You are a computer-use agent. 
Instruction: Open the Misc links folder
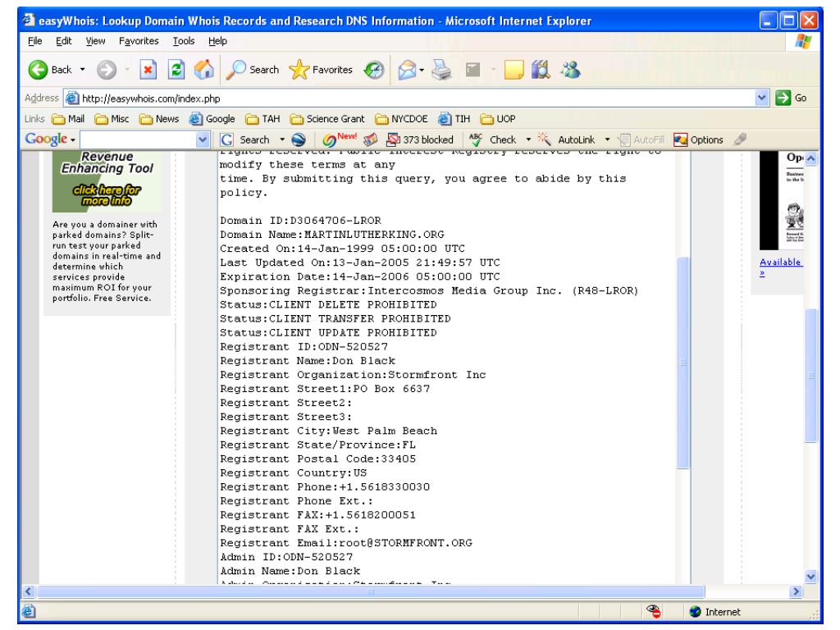(112, 119)
